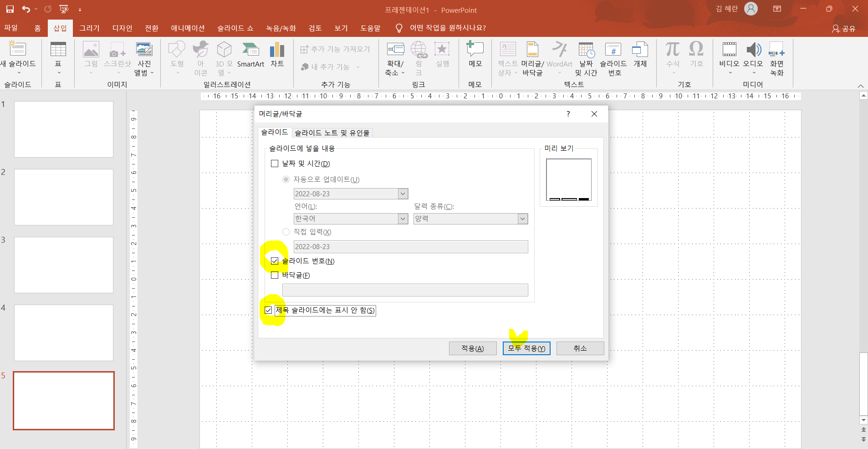Enable the Footer (바닥글) checkbox
Viewport: 868px width, 449px height.
(x=275, y=275)
